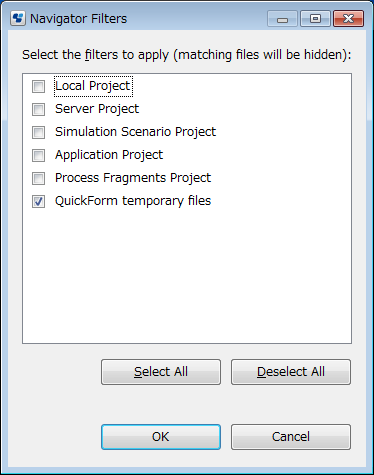Viewport: 374px width, 475px height.
Task: Select the QuickForm temporary files label
Action: (x=133, y=201)
